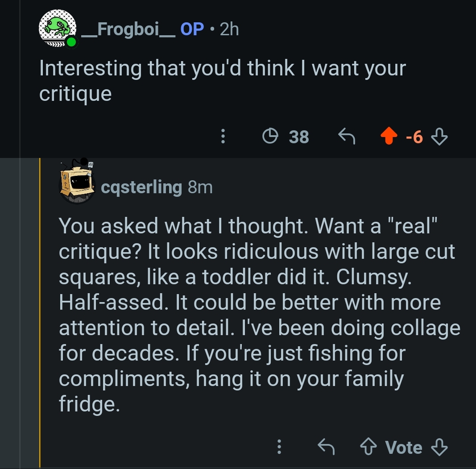Downvote cqsterling's reply
Screen dimensions: 476x469
(x=440, y=447)
